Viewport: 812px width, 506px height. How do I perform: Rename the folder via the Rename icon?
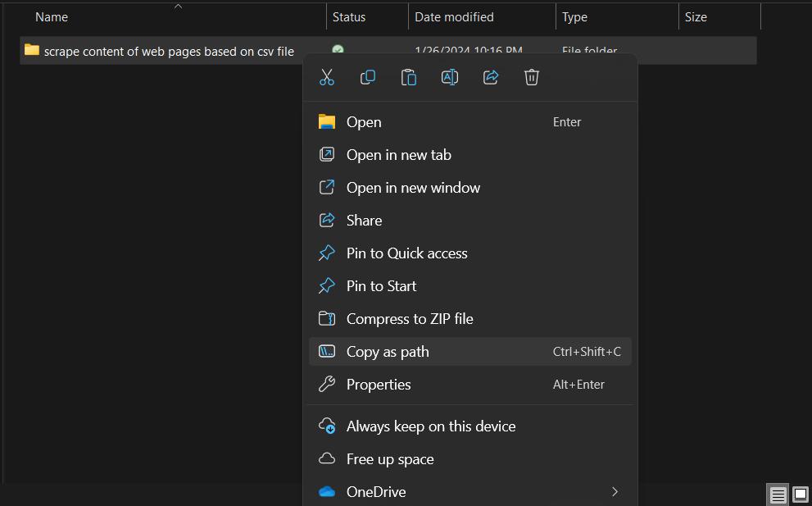click(x=450, y=77)
